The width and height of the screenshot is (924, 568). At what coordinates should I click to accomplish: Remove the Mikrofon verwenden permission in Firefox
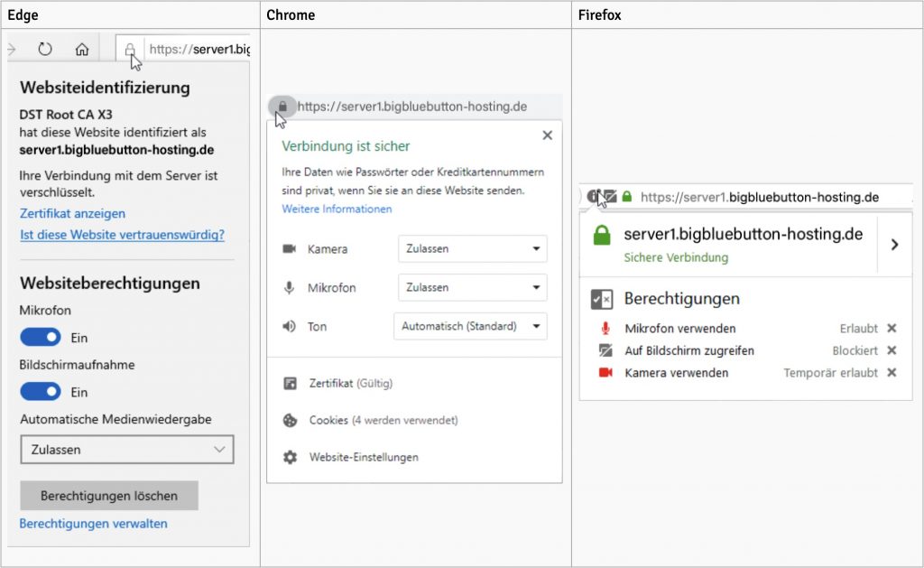[x=892, y=328]
